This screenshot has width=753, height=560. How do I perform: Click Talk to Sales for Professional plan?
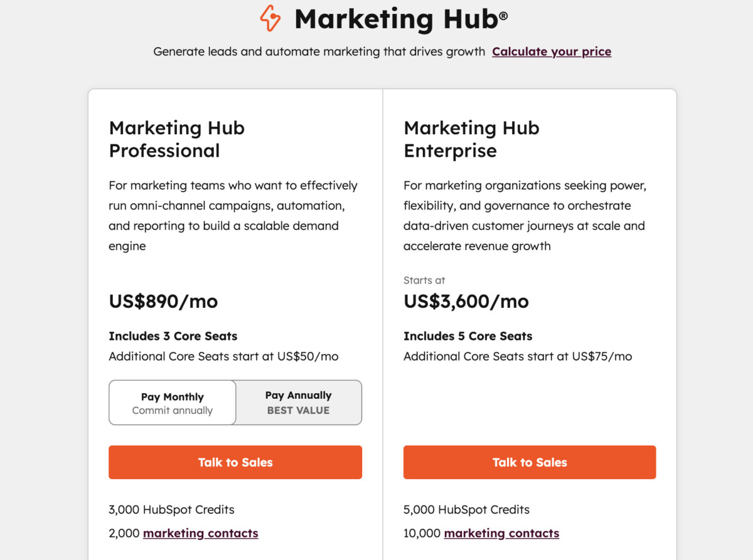(235, 462)
